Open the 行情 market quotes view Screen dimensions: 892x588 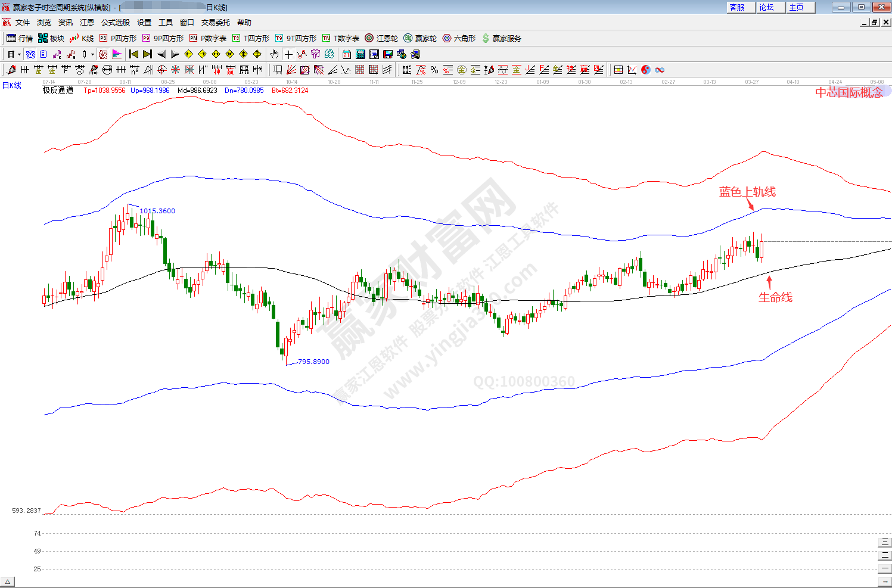pos(20,38)
